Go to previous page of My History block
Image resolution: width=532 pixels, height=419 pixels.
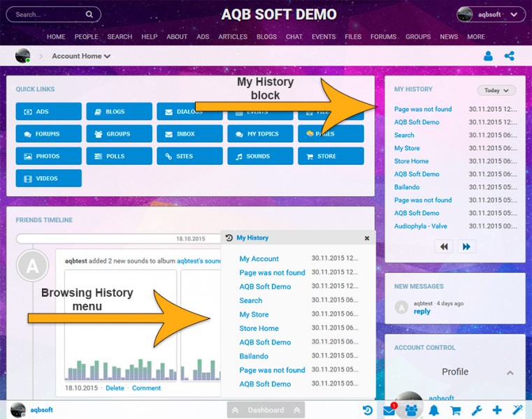[x=444, y=247]
